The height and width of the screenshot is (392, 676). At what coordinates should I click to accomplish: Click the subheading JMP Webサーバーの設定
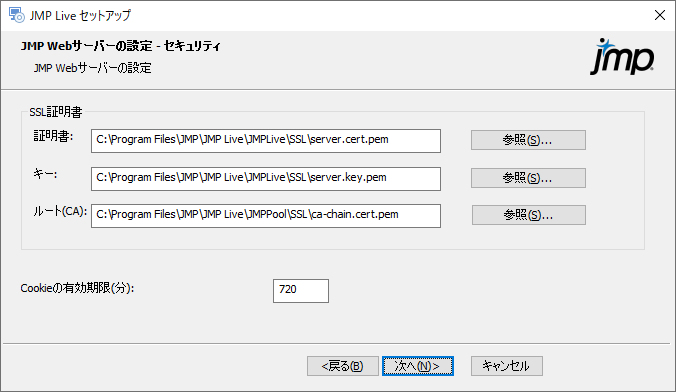pyautogui.click(x=92, y=68)
